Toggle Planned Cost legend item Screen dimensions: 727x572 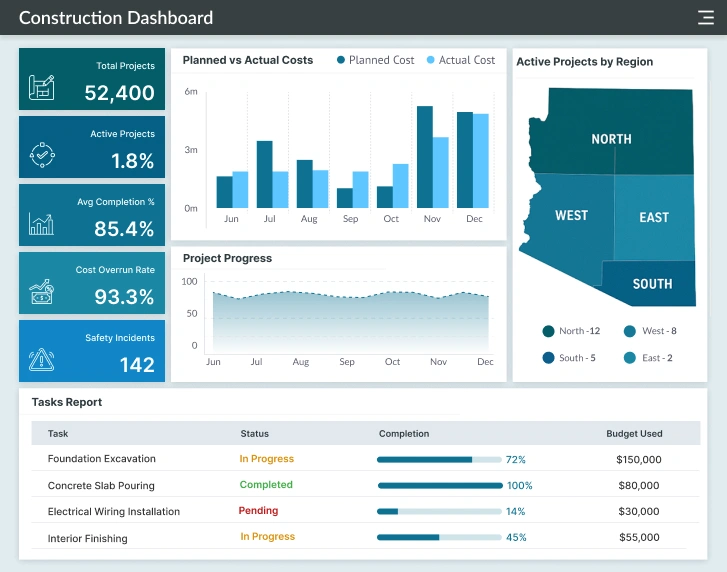pyautogui.click(x=375, y=60)
